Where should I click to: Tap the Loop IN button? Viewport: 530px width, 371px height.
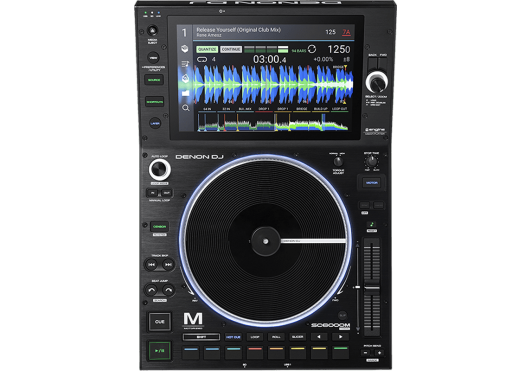(152, 193)
